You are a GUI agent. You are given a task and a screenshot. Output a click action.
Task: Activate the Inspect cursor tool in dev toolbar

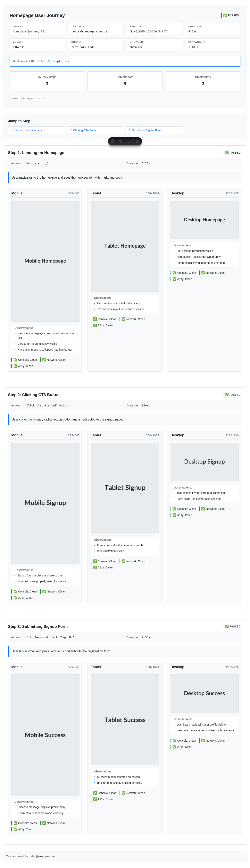click(x=121, y=141)
